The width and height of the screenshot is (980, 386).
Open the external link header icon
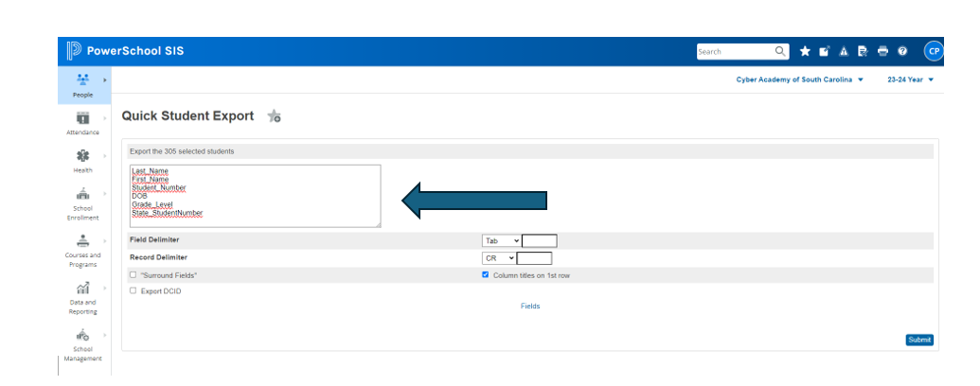825,51
